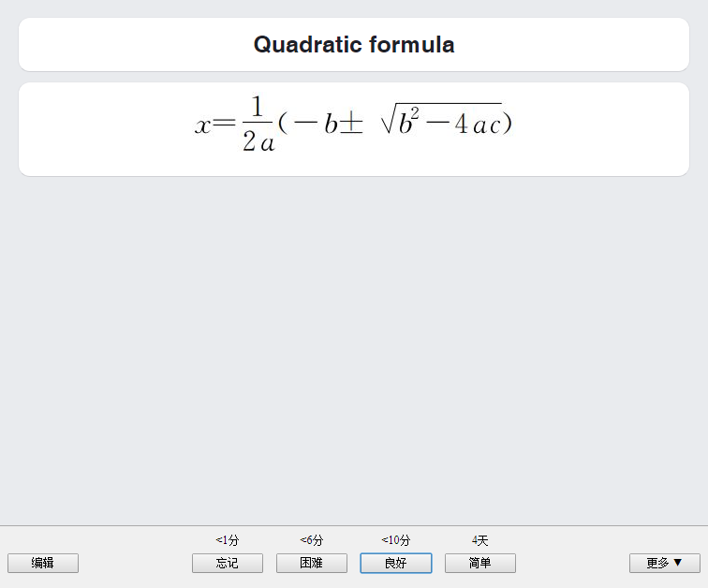Click the square root symbol
708x588 pixels.
(389, 119)
